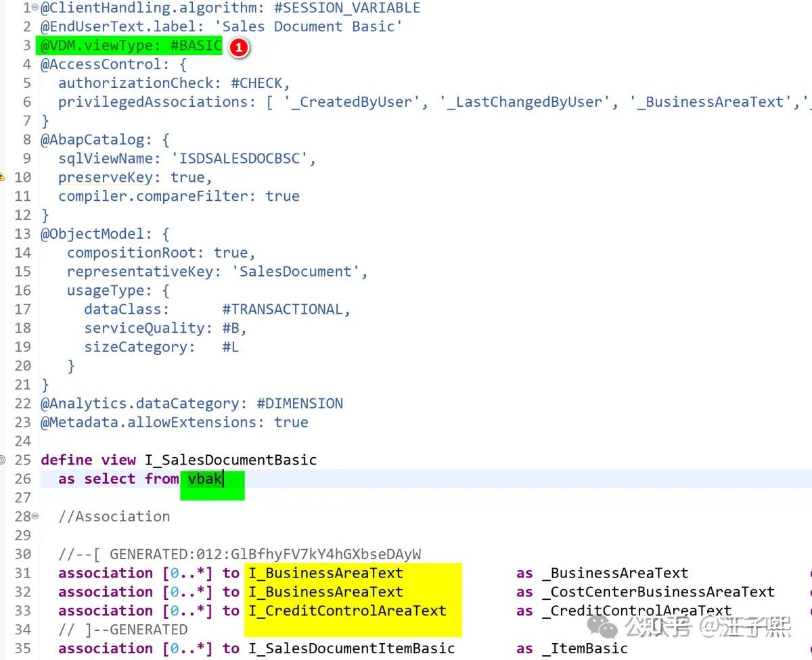Click the marker icon beside line 25
This screenshot has width=812, height=660.
[3, 459]
